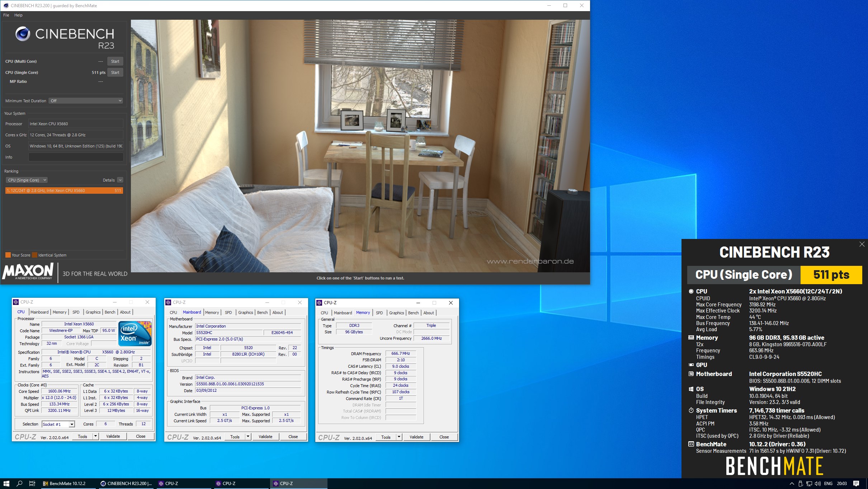Screen dimensions: 868x489
Task: Click the Processor field Intel Xeon CPU X5660
Action: [x=76, y=124]
